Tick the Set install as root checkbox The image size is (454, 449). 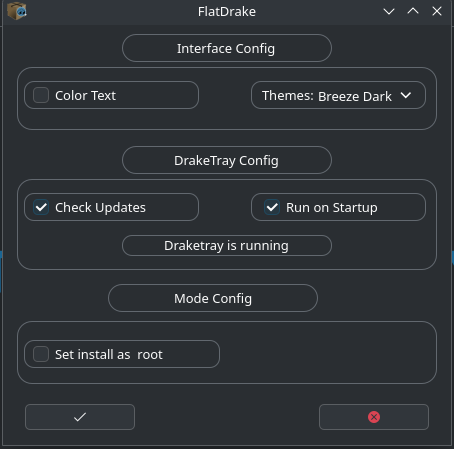click(41, 354)
